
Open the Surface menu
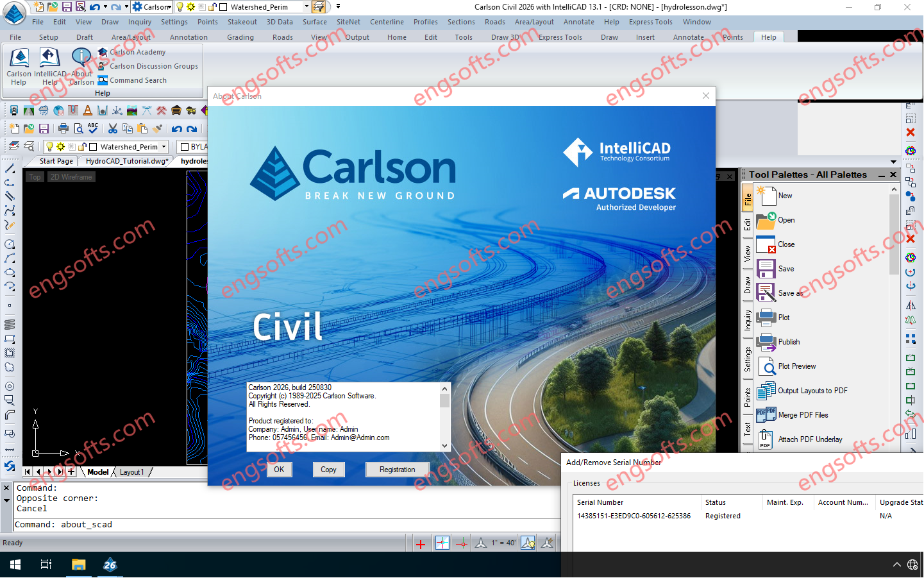tap(315, 22)
